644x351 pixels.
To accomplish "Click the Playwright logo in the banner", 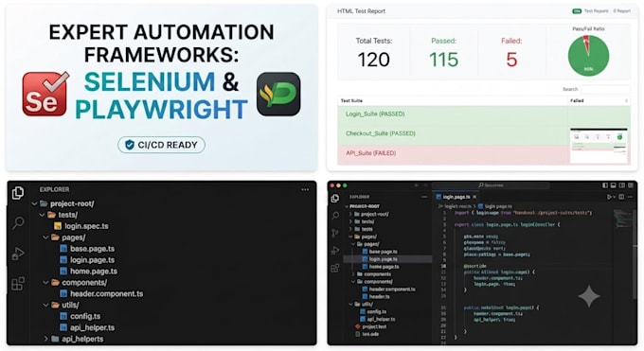I will (278, 94).
